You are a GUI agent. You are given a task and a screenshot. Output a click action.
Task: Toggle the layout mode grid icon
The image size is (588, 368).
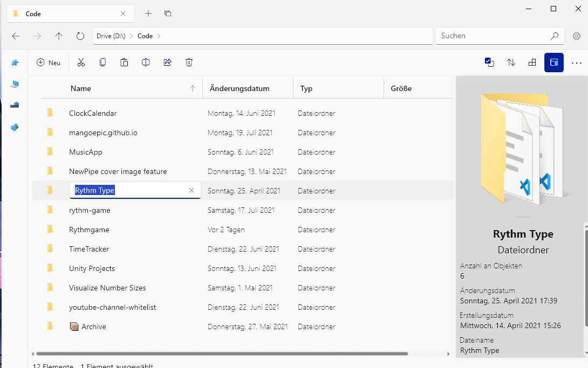[532, 63]
